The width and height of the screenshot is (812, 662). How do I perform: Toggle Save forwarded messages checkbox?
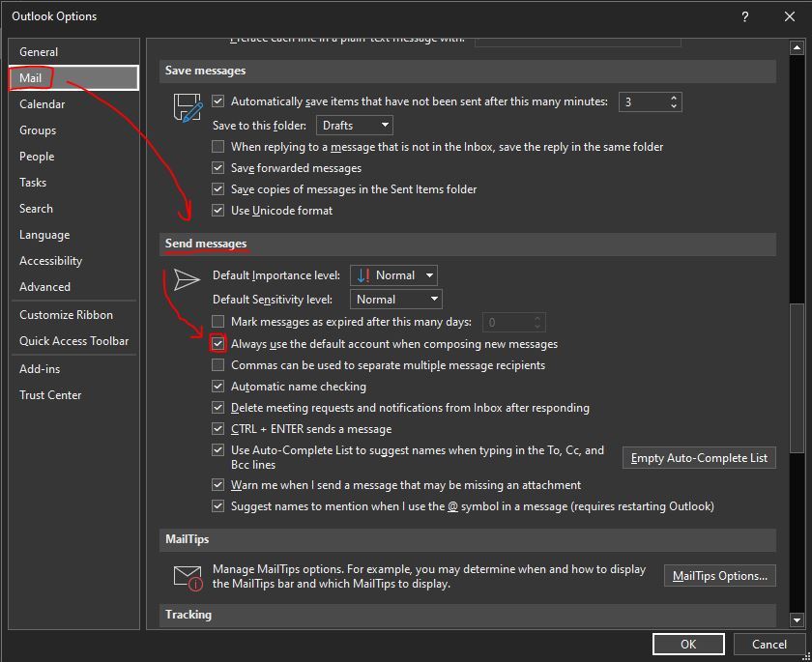[x=218, y=168]
